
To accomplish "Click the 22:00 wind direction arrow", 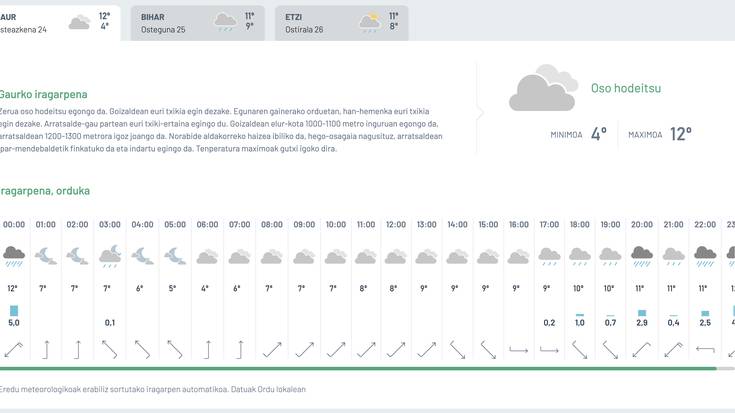I will [705, 349].
